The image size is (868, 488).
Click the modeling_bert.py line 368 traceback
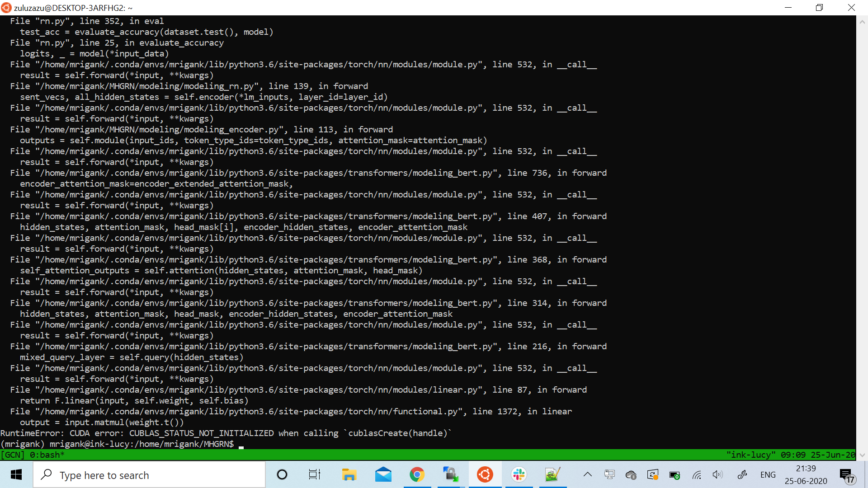coord(308,260)
